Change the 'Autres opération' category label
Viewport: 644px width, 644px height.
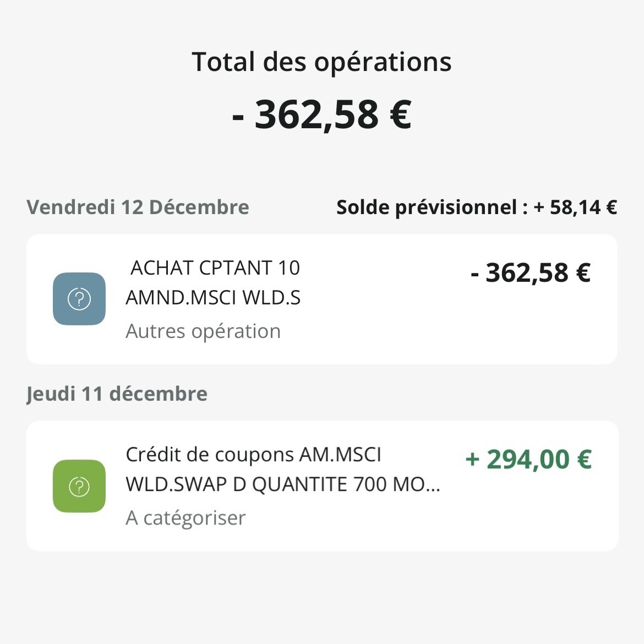[203, 331]
